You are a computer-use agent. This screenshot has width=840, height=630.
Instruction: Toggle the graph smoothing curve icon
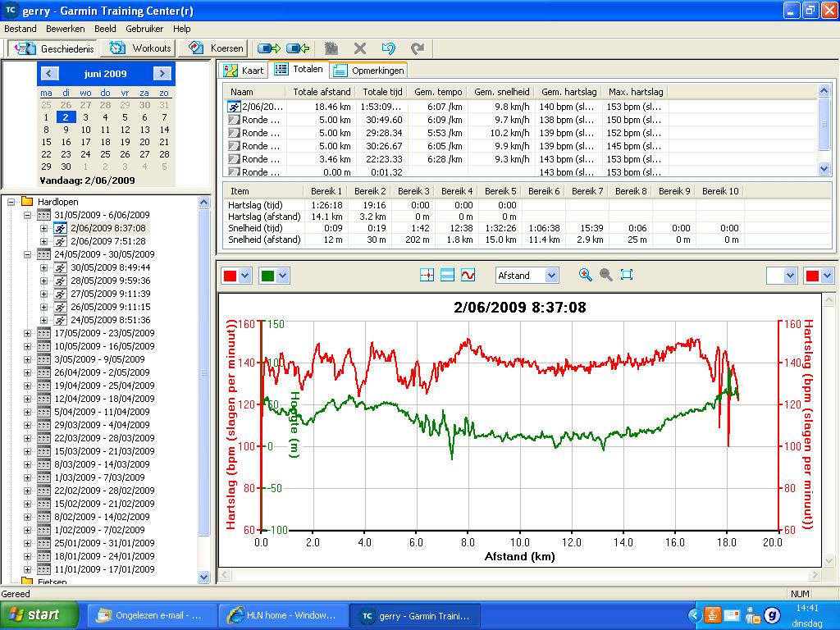[468, 276]
